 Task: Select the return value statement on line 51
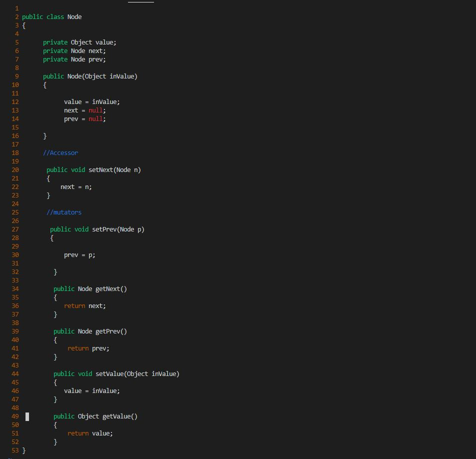click(x=90, y=433)
